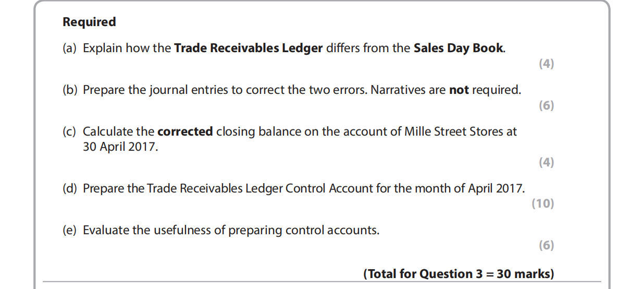This screenshot has width=644, height=289.
Task: Click the "30 April 2017" date text
Action: tap(119, 147)
